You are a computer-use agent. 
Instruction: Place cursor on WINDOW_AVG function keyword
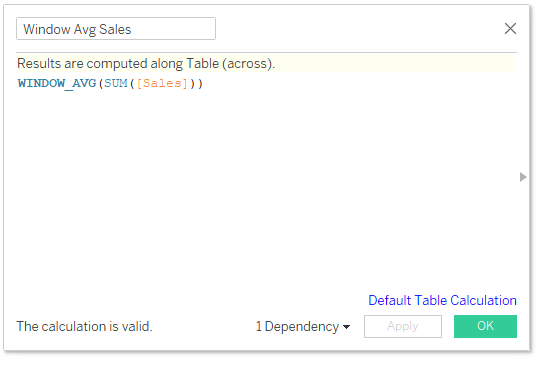tap(57, 84)
